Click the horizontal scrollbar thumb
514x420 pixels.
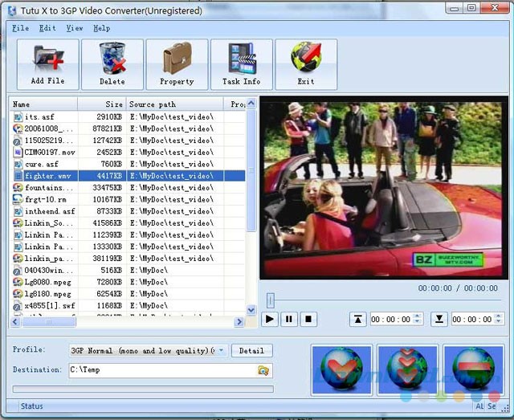pyautogui.click(x=48, y=322)
